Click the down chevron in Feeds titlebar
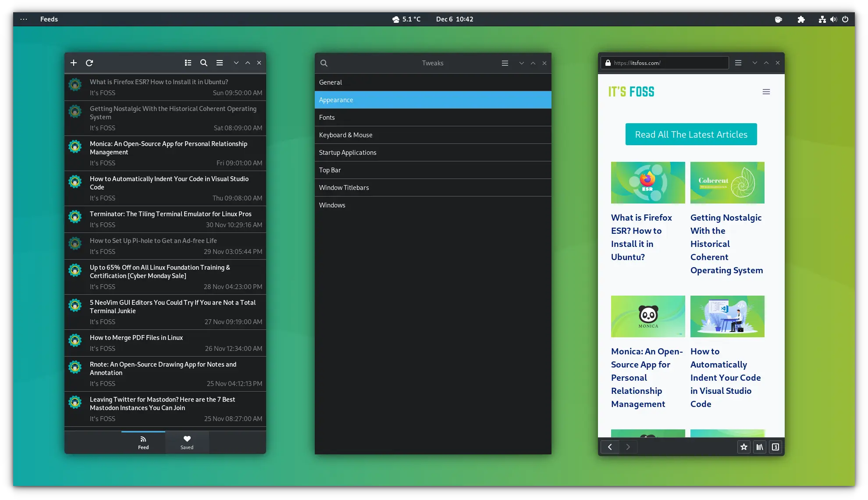Image resolution: width=868 pixels, height=500 pixels. [x=236, y=63]
